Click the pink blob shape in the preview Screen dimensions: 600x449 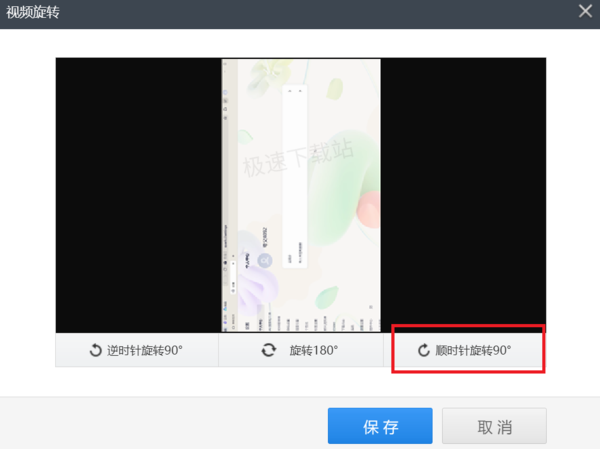pos(369,210)
